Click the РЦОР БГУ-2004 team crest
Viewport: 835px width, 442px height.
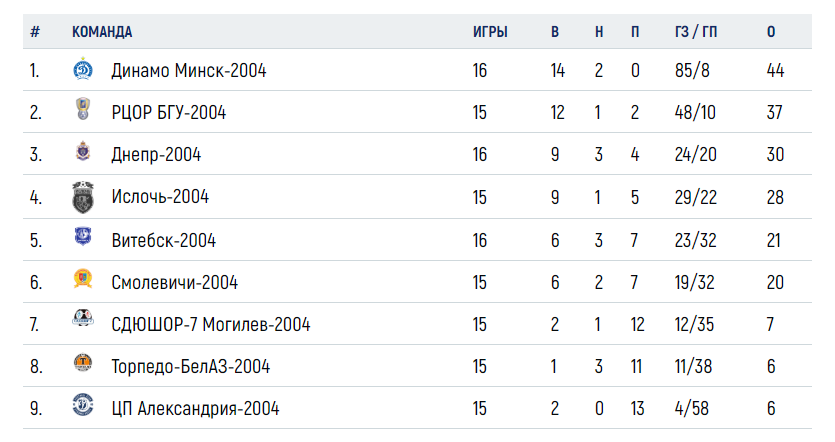point(83,109)
